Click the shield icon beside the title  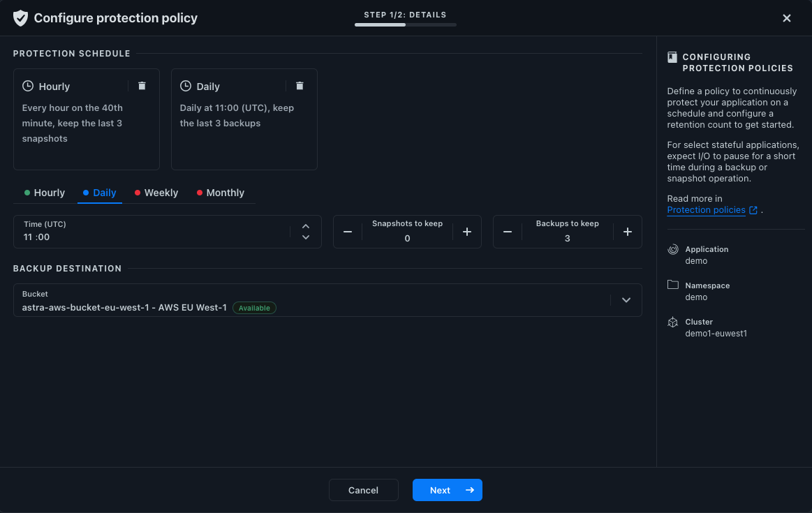point(21,18)
